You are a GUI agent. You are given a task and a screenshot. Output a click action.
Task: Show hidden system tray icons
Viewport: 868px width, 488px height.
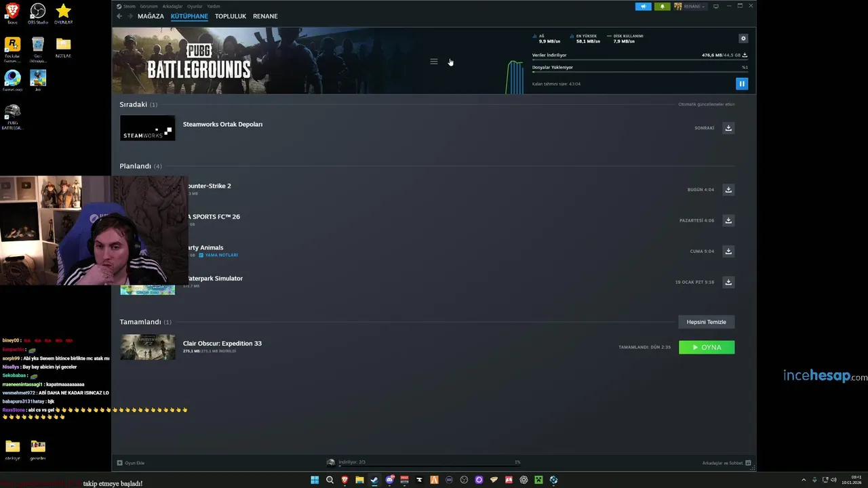pyautogui.click(x=804, y=480)
